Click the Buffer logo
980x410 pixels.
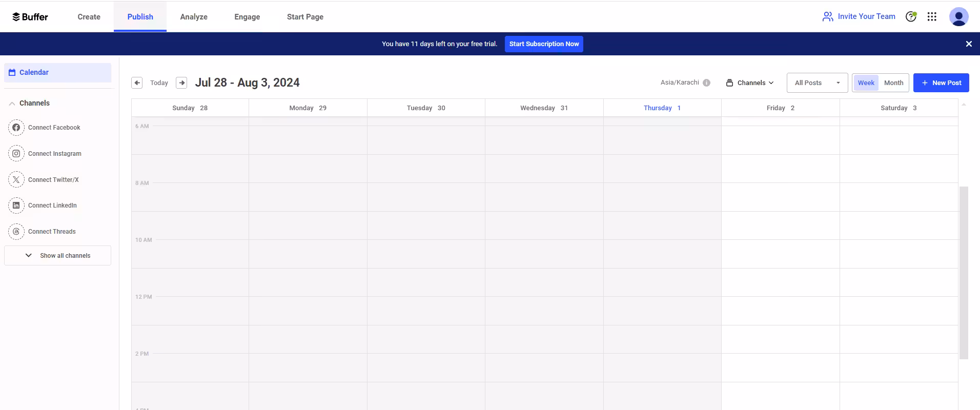30,17
